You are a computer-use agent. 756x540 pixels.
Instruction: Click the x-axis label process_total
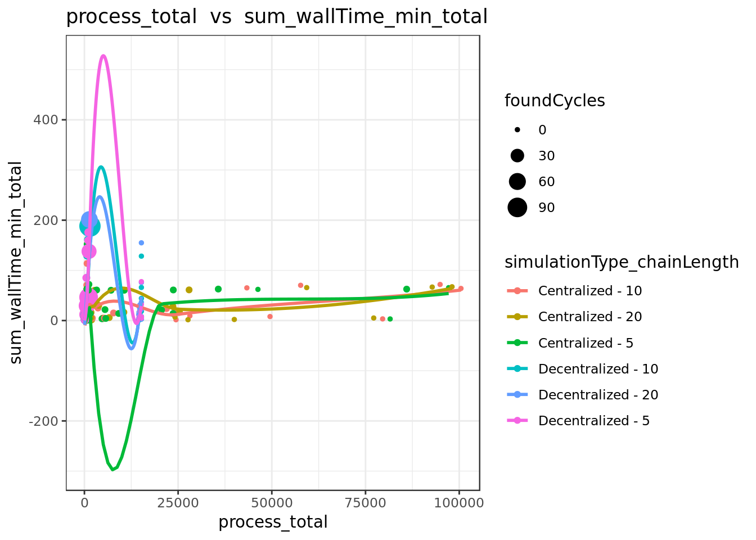[273, 522]
